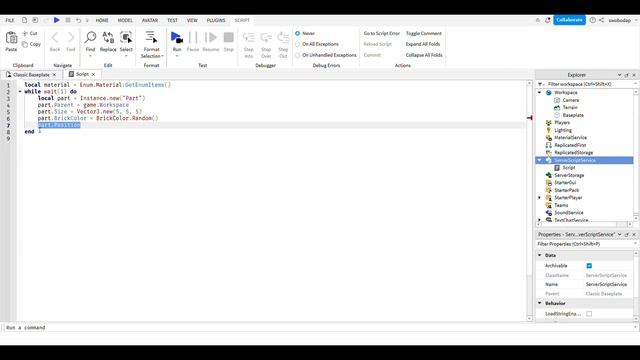Open the Explorer panel dropdown arrow
Screen dimensions: 640x360
[620, 75]
